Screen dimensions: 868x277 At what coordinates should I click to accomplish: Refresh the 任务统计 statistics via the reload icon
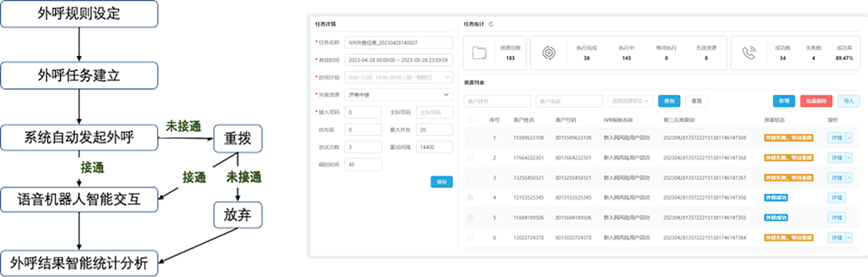pos(490,24)
